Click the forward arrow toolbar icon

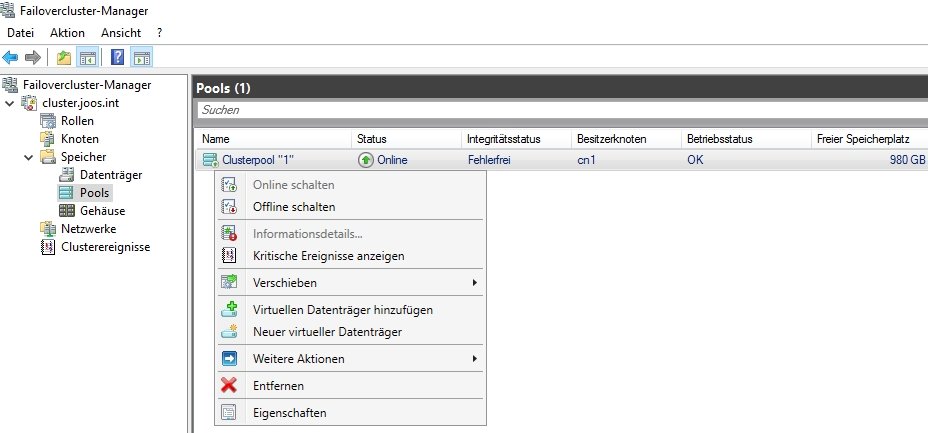(x=33, y=58)
